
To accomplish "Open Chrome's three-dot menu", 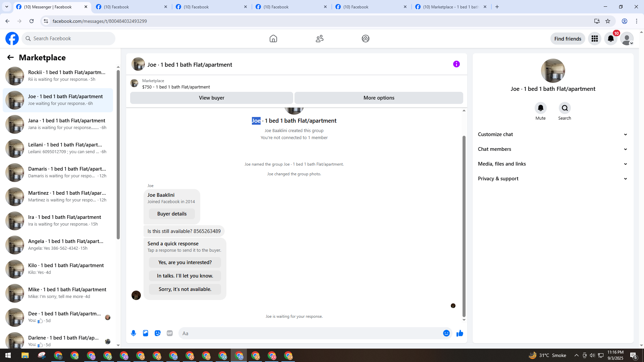I will [x=637, y=21].
